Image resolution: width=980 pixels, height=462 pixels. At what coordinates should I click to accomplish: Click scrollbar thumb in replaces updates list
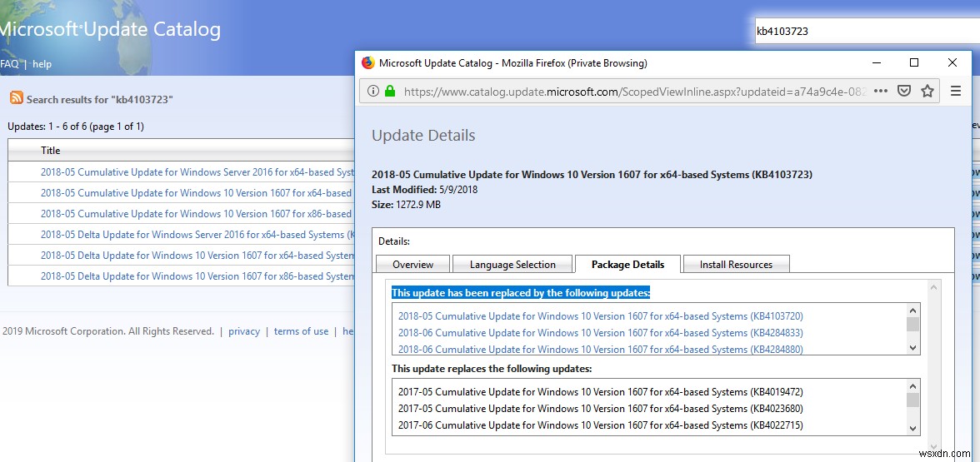pyautogui.click(x=913, y=400)
